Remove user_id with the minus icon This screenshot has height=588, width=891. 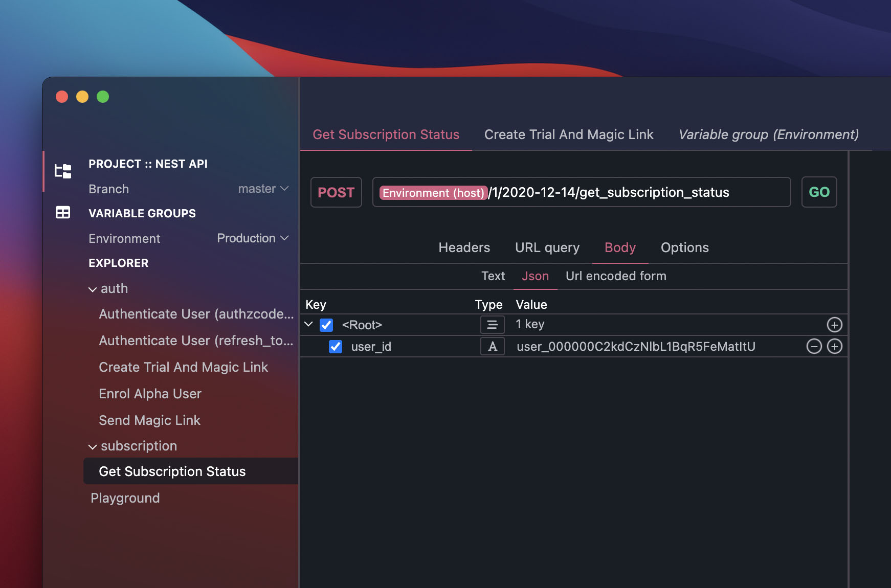coord(814,346)
